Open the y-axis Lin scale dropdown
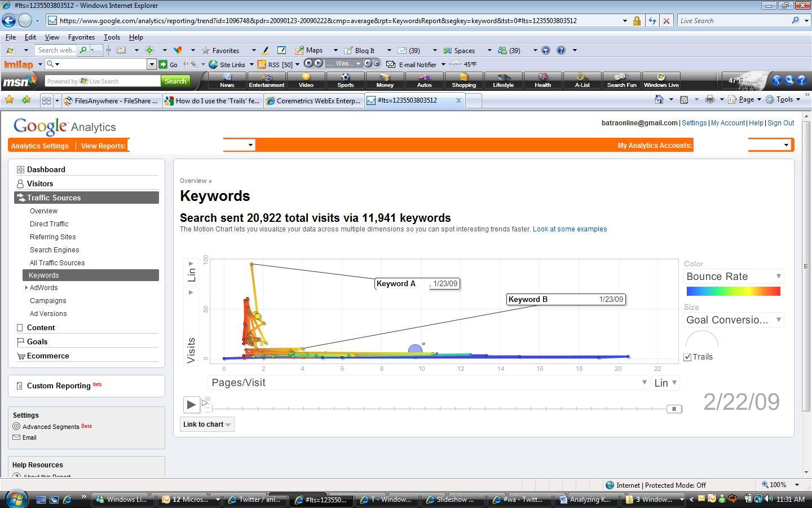The image size is (812, 508). pos(191,272)
